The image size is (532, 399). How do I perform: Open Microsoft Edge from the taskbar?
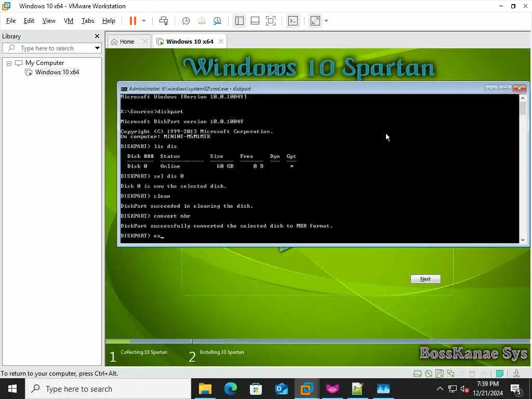click(x=230, y=389)
